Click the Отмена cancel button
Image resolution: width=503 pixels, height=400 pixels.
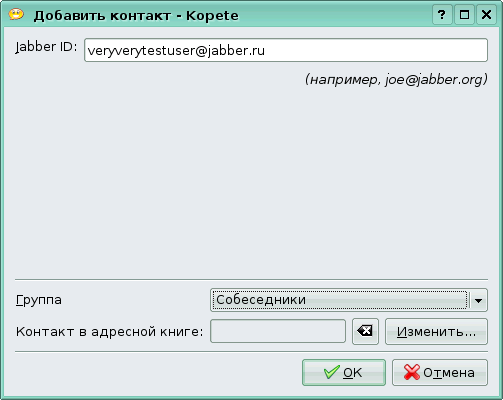pos(440,372)
